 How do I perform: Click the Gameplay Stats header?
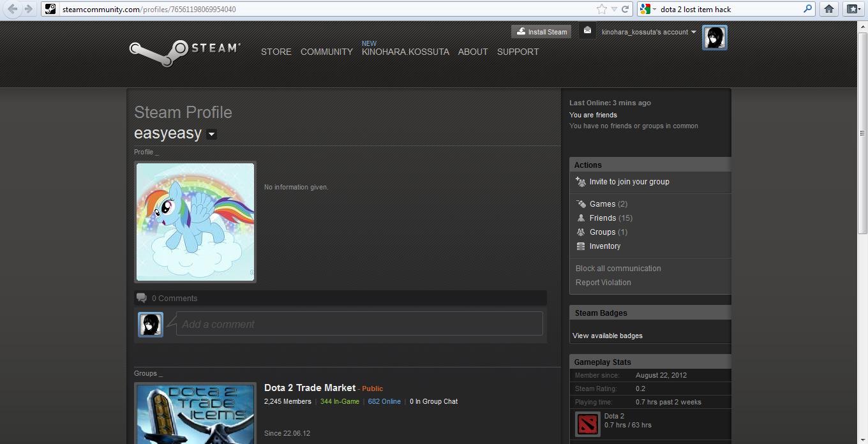[x=650, y=362]
